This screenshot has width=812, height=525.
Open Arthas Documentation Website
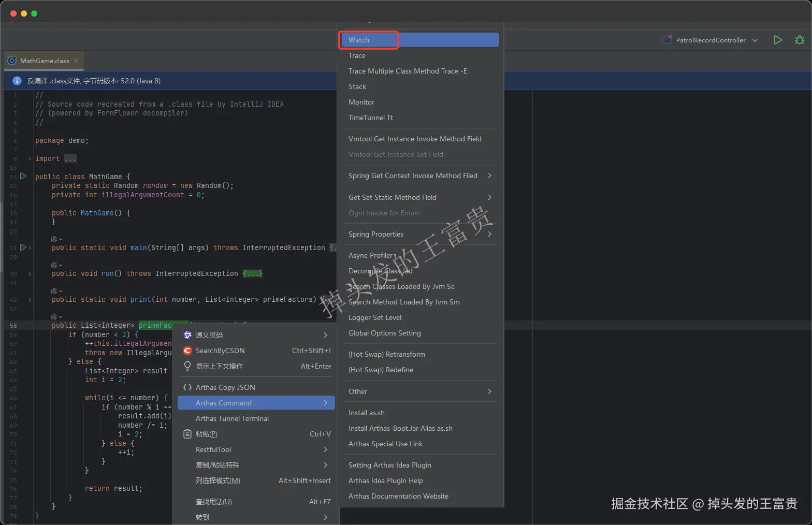pyautogui.click(x=420, y=496)
